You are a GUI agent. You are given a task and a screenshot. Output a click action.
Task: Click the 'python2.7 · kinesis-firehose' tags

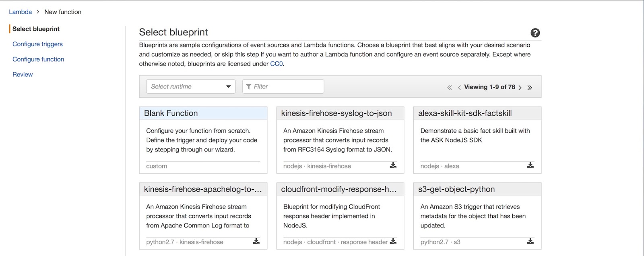(185, 242)
